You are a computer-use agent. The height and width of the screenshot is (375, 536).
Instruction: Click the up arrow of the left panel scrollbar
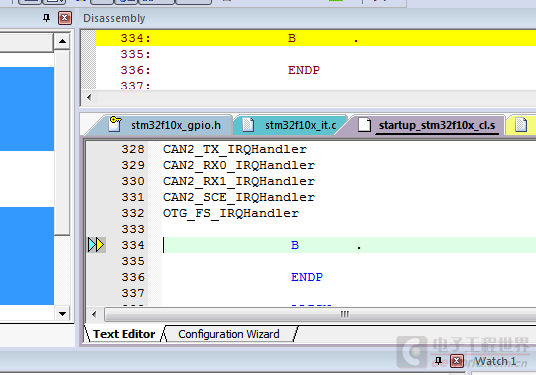tap(62, 41)
